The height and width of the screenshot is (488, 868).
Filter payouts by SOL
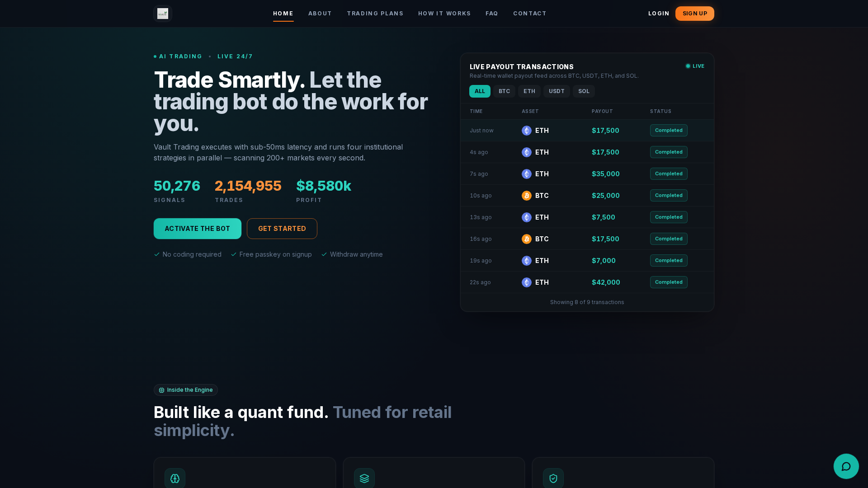[x=584, y=91]
